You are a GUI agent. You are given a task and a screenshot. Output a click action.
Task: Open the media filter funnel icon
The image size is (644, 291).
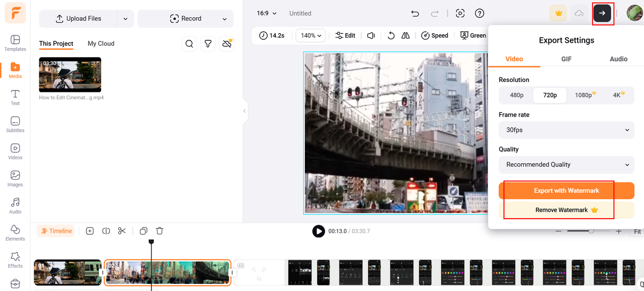pyautogui.click(x=208, y=44)
